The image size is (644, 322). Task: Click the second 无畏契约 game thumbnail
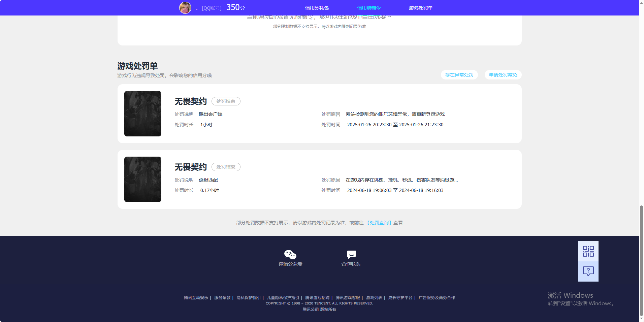[x=142, y=179]
